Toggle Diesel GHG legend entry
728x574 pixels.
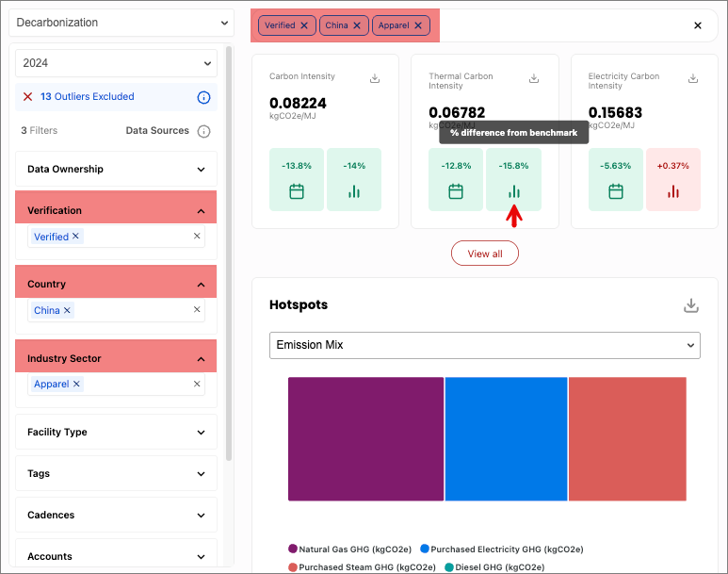click(495, 567)
